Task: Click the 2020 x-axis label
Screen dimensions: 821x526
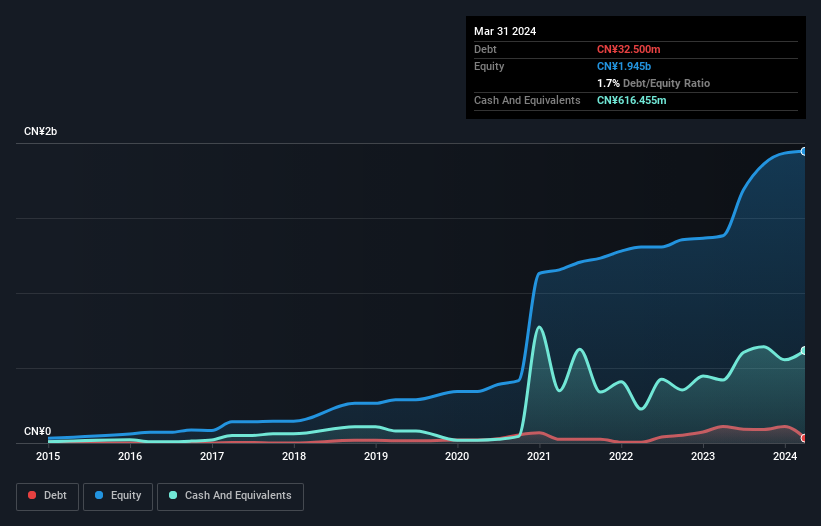Action: point(457,456)
